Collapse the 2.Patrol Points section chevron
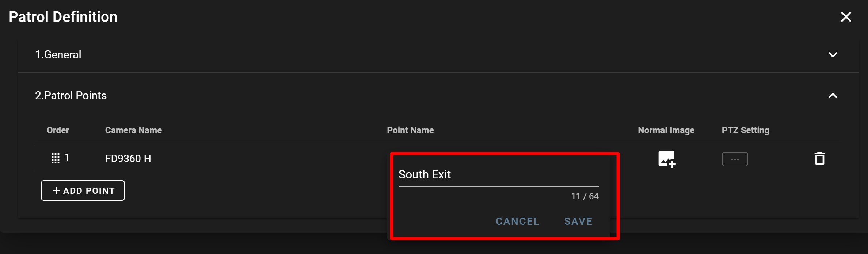 click(x=833, y=96)
